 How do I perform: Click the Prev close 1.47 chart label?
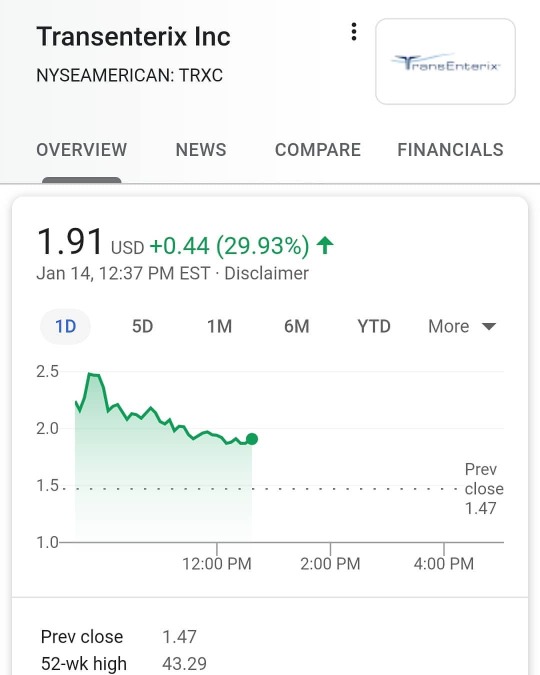click(484, 489)
